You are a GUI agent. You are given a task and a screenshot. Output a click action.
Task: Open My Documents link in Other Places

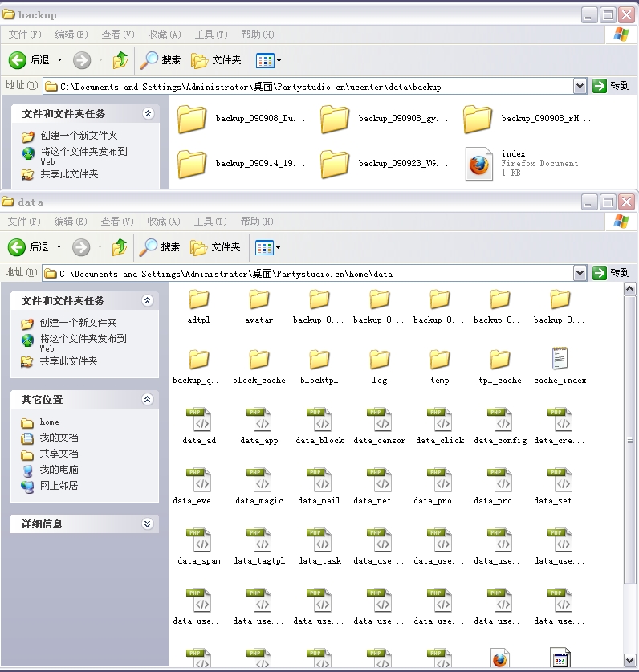[x=50, y=438]
